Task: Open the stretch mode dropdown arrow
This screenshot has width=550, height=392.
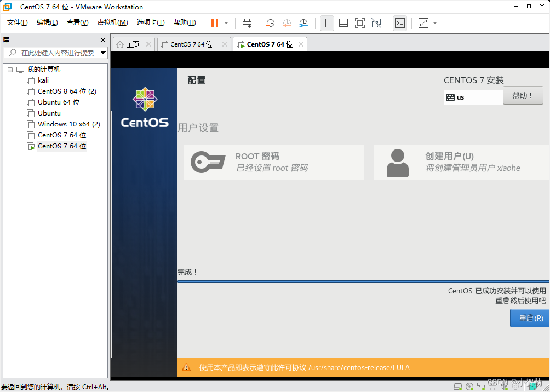Action: click(x=435, y=23)
